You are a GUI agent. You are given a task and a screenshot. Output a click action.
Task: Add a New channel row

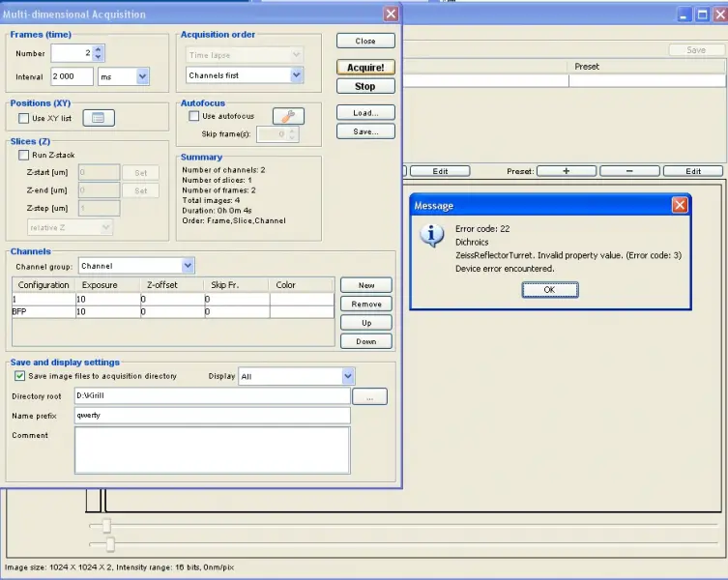tap(365, 285)
